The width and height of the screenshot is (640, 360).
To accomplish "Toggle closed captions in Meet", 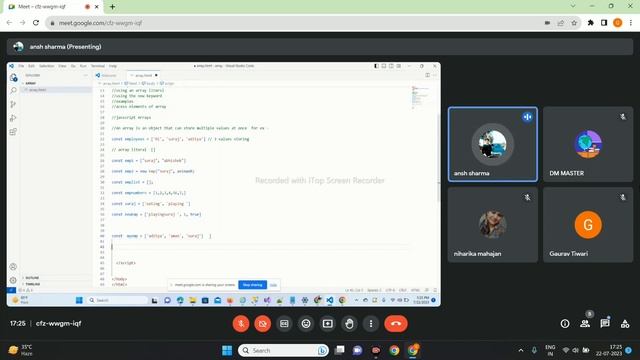I will (284, 324).
